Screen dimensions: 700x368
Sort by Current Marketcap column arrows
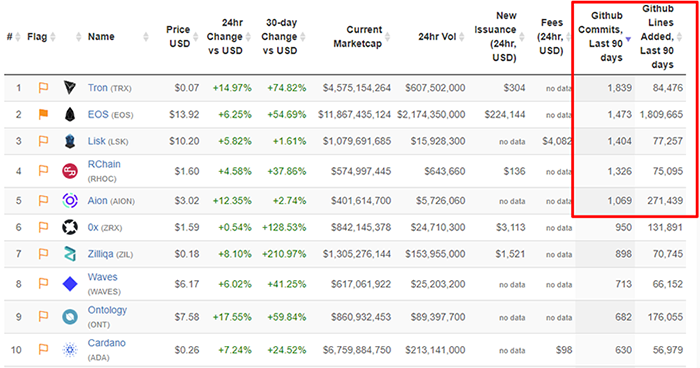pyautogui.click(x=388, y=37)
